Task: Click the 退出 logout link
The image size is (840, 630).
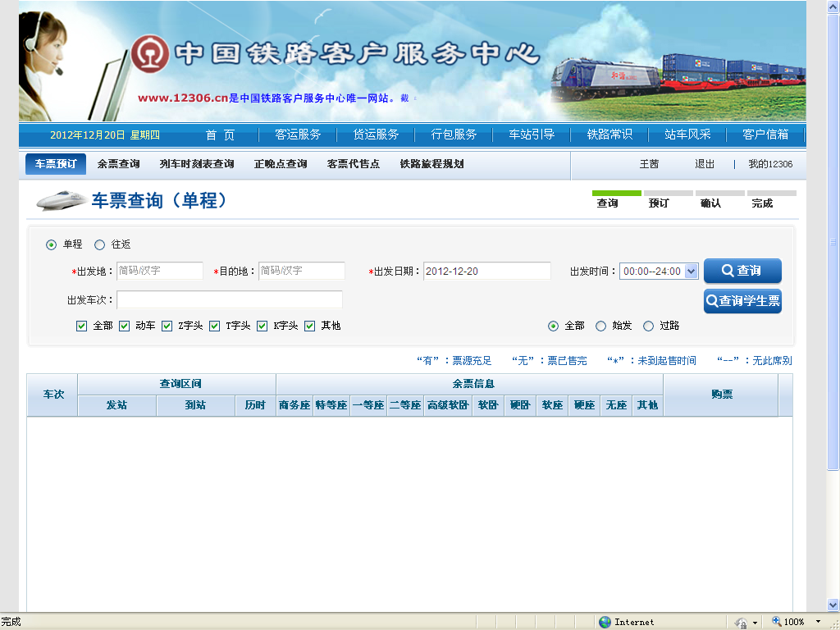Action: point(705,164)
